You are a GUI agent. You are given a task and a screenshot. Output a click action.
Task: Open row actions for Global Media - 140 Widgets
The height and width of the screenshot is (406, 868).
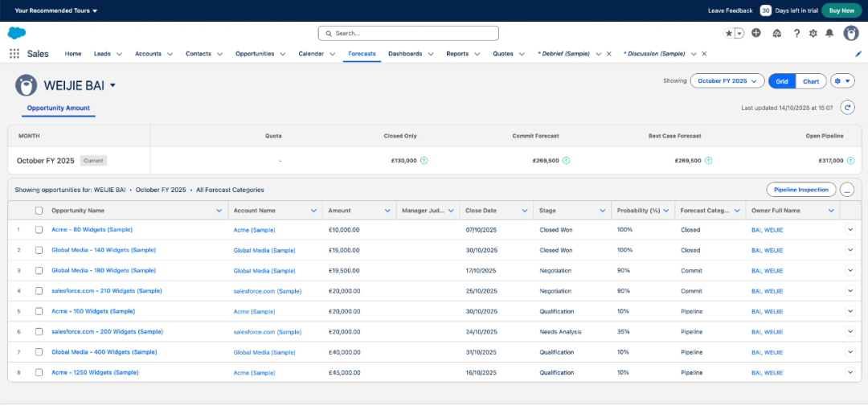[x=850, y=250]
